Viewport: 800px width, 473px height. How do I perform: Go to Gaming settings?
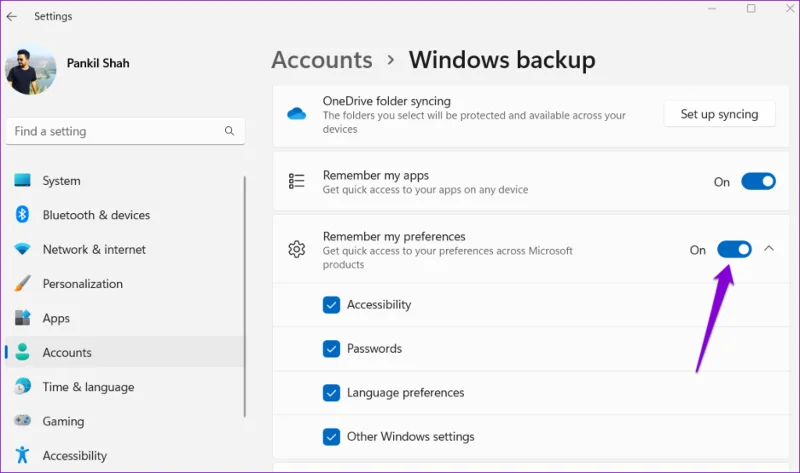tap(124, 421)
